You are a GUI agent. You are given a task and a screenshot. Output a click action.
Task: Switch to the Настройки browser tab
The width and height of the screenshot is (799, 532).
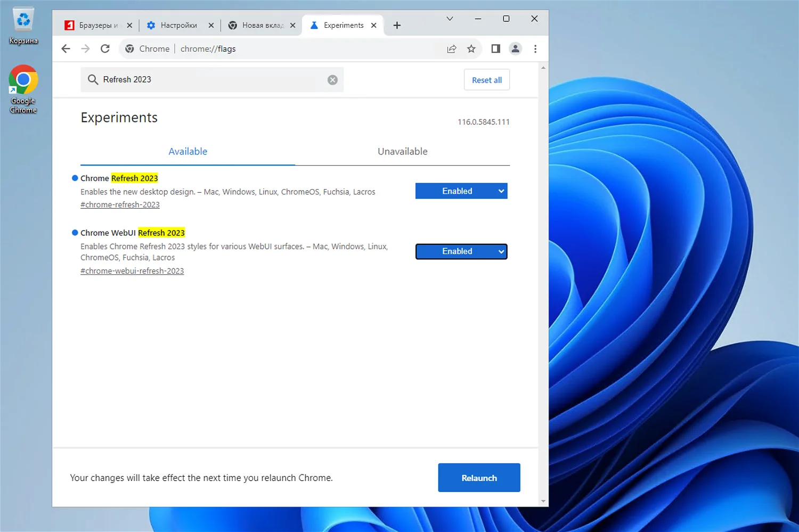point(179,25)
